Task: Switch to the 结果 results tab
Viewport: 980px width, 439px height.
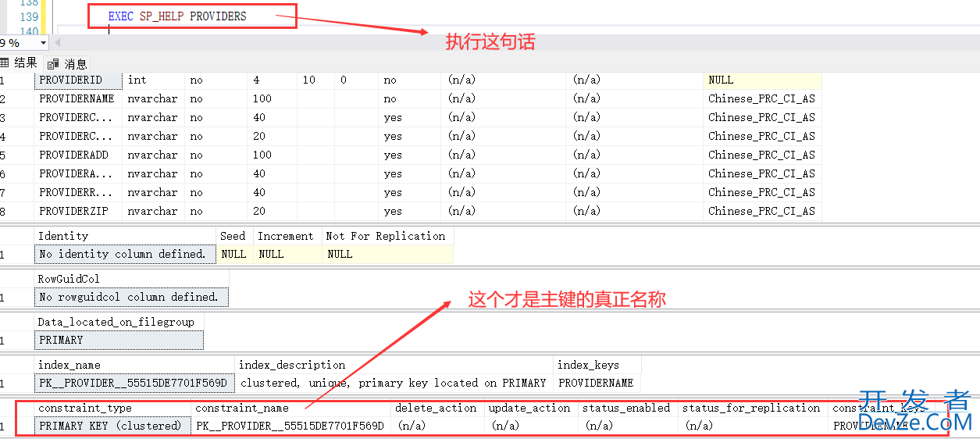Action: coord(19,63)
